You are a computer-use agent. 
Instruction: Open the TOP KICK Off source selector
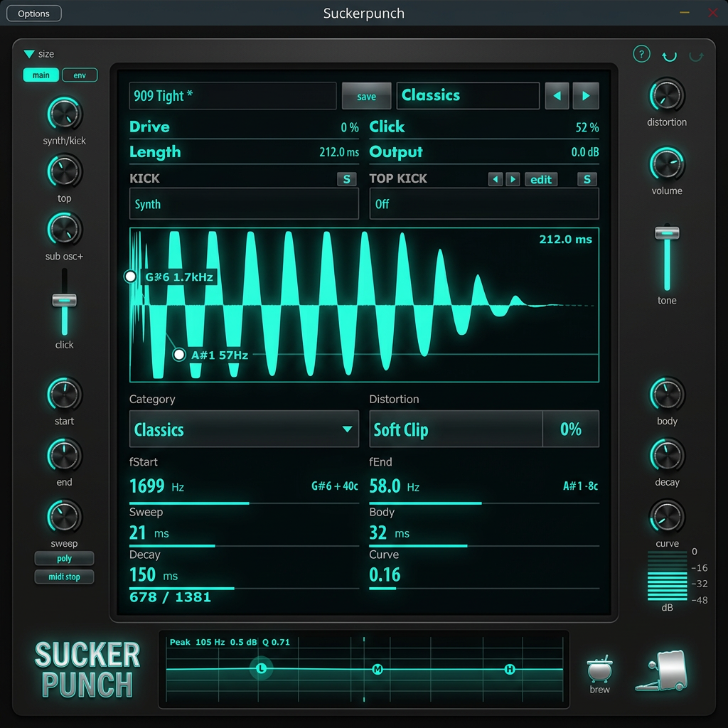point(483,204)
